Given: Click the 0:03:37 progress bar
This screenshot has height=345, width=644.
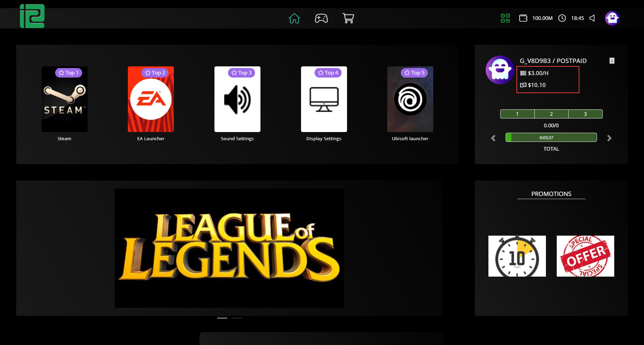Looking at the screenshot, I should tap(551, 137).
